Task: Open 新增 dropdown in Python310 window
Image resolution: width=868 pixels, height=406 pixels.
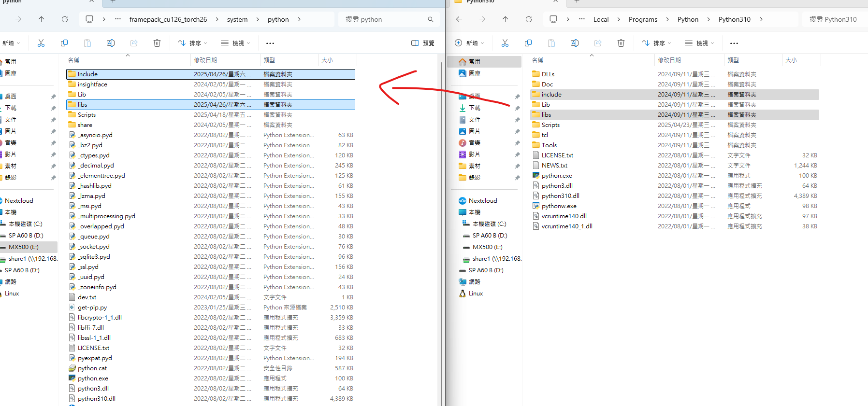Action: pyautogui.click(x=469, y=43)
